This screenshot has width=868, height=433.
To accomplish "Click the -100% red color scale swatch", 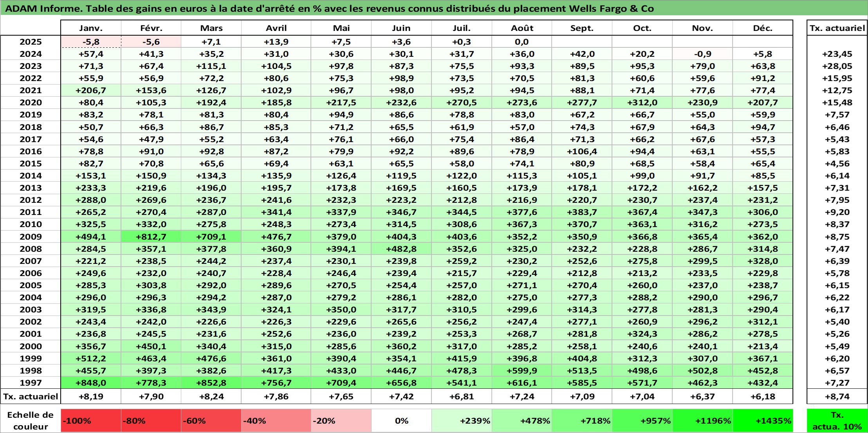I will pos(91,420).
